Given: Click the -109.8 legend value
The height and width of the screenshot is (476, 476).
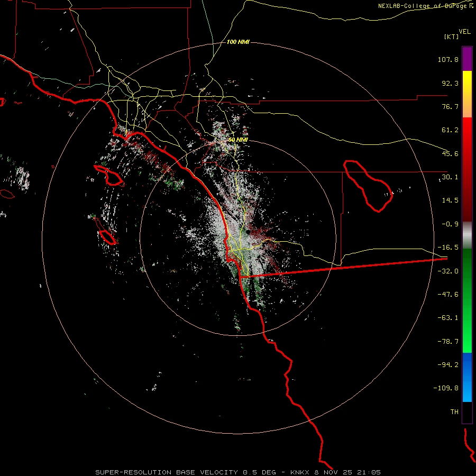Looking at the screenshot, I should [446, 388].
